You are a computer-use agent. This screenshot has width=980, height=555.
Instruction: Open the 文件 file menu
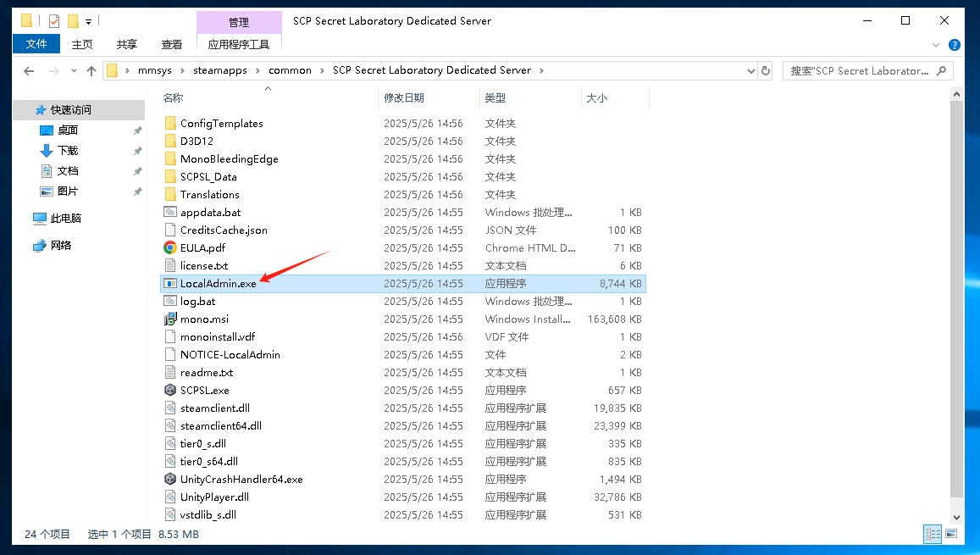pyautogui.click(x=36, y=44)
